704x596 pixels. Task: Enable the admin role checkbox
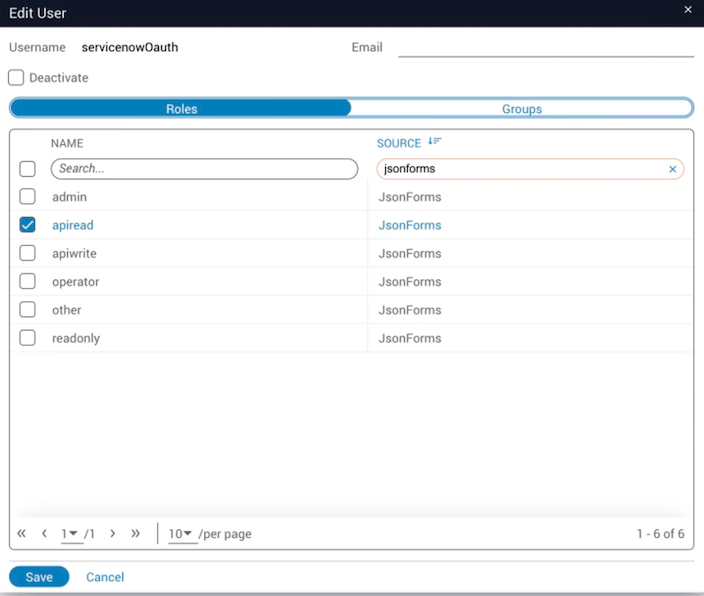tap(28, 197)
